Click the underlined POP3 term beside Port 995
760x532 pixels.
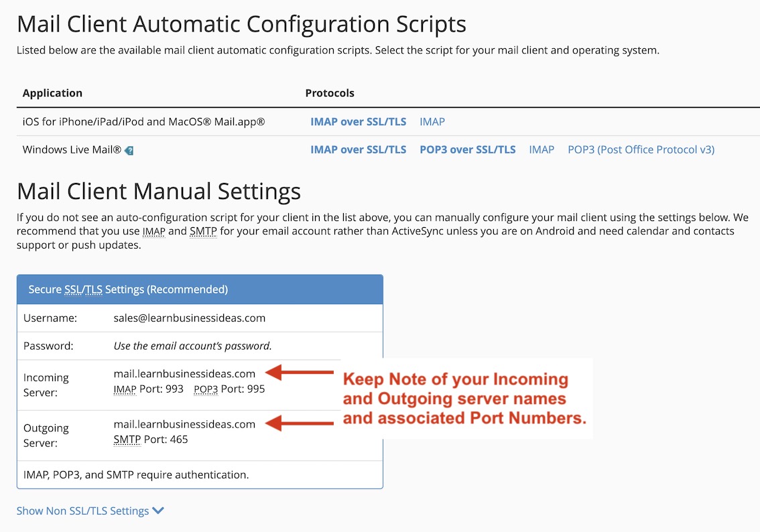pyautogui.click(x=205, y=389)
